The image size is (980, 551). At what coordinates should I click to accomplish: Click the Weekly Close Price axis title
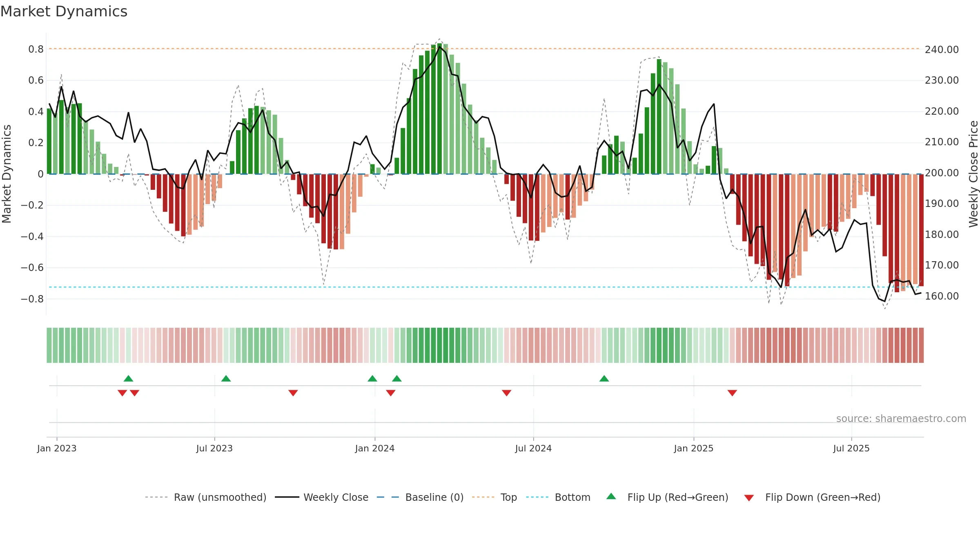coord(973,174)
